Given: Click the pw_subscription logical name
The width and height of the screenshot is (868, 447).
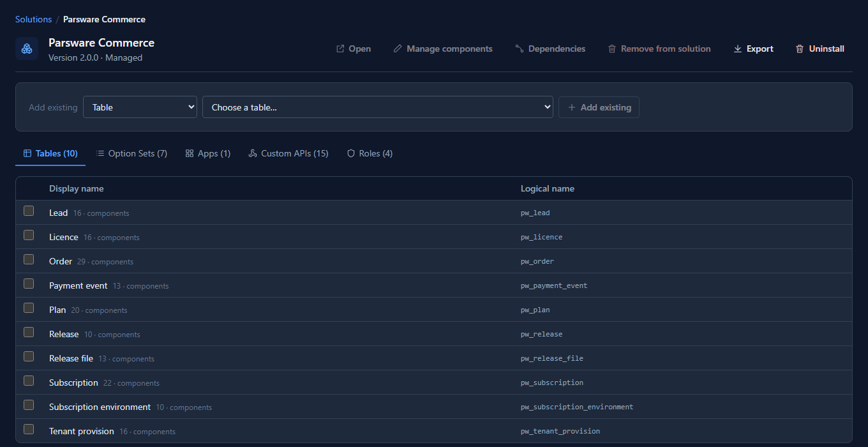Looking at the screenshot, I should 552,383.
